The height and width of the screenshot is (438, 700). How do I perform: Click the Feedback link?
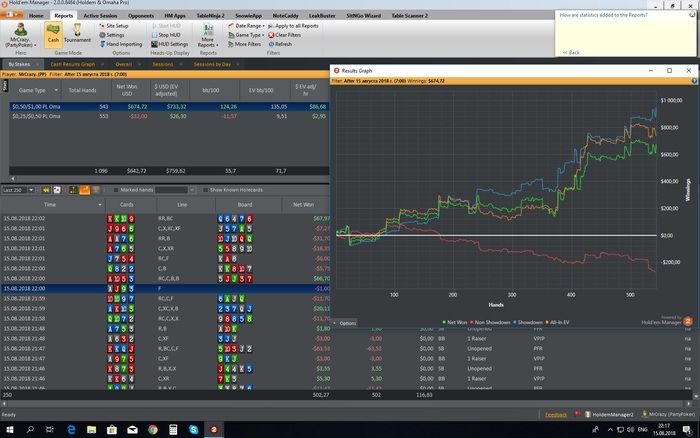click(556, 415)
